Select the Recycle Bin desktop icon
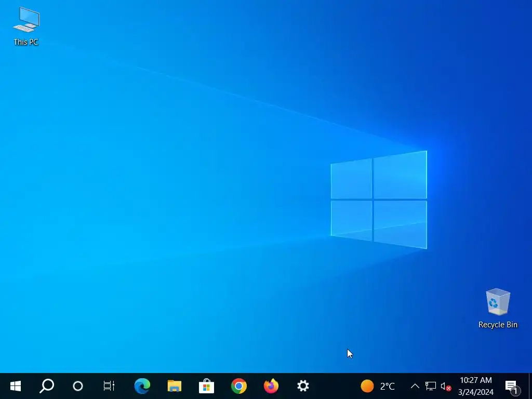 point(498,309)
